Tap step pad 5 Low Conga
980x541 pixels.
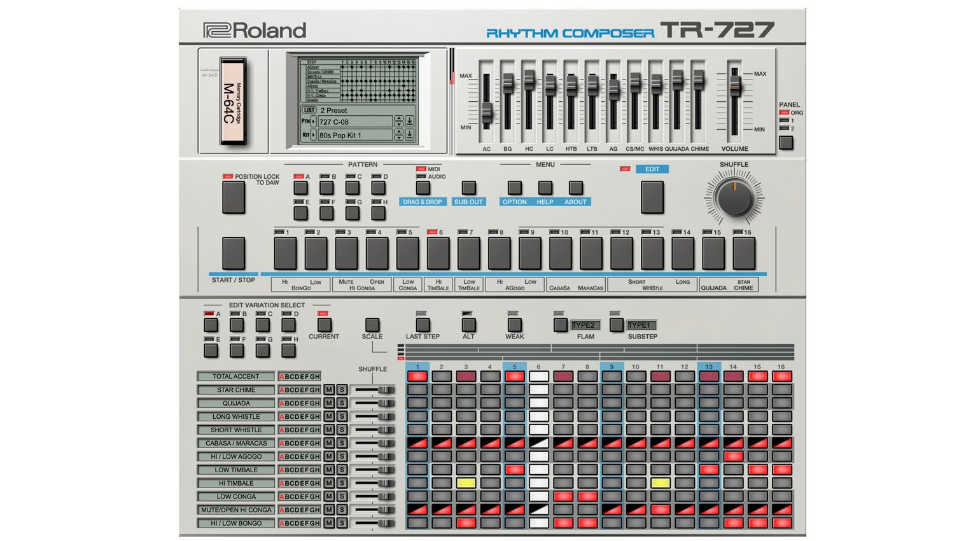coord(407,253)
